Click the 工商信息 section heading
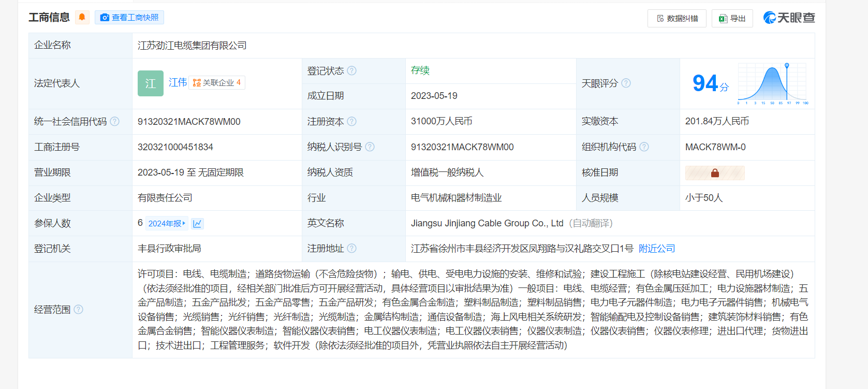Image resolution: width=868 pixels, height=389 pixels. tap(49, 18)
